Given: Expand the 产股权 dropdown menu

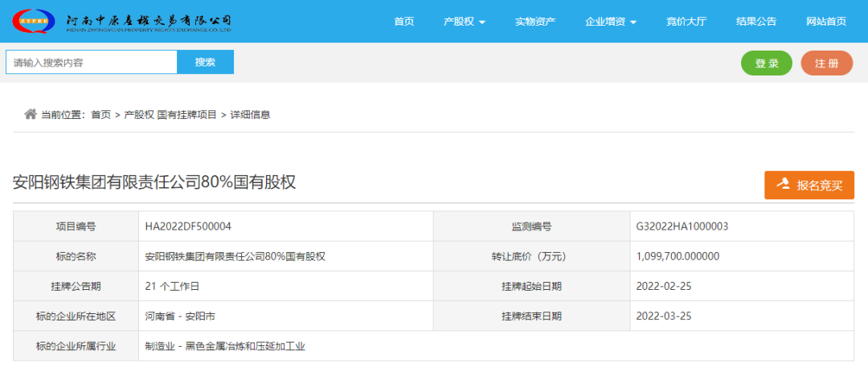Looking at the screenshot, I should pos(465,22).
